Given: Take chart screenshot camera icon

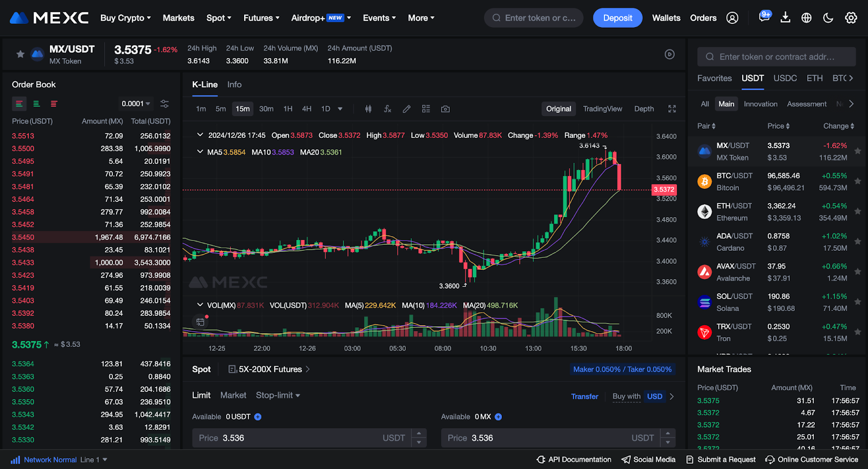Looking at the screenshot, I should (x=445, y=109).
